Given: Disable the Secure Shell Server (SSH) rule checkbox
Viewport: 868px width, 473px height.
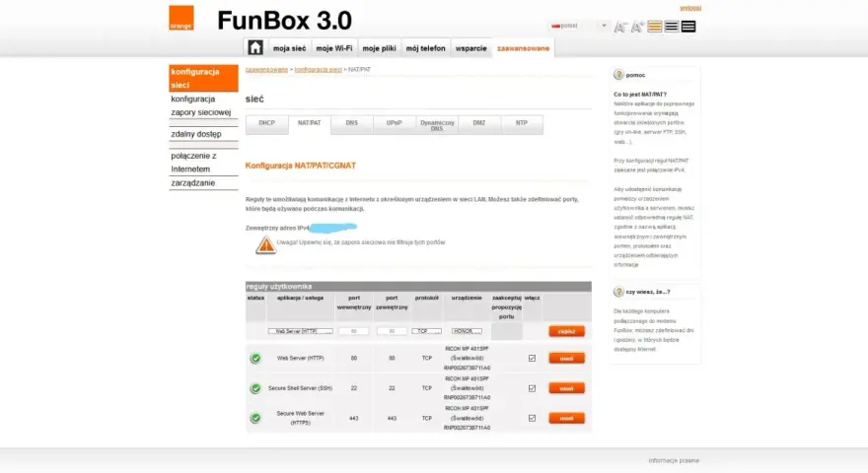Looking at the screenshot, I should [532, 388].
